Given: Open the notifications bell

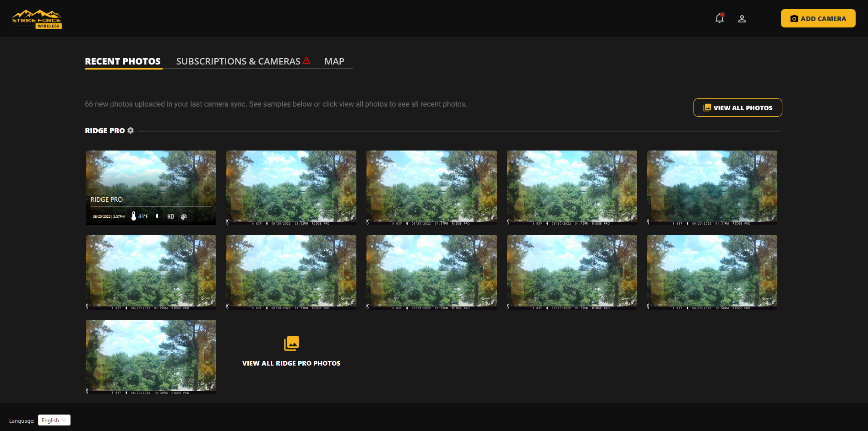Looking at the screenshot, I should pyautogui.click(x=719, y=18).
